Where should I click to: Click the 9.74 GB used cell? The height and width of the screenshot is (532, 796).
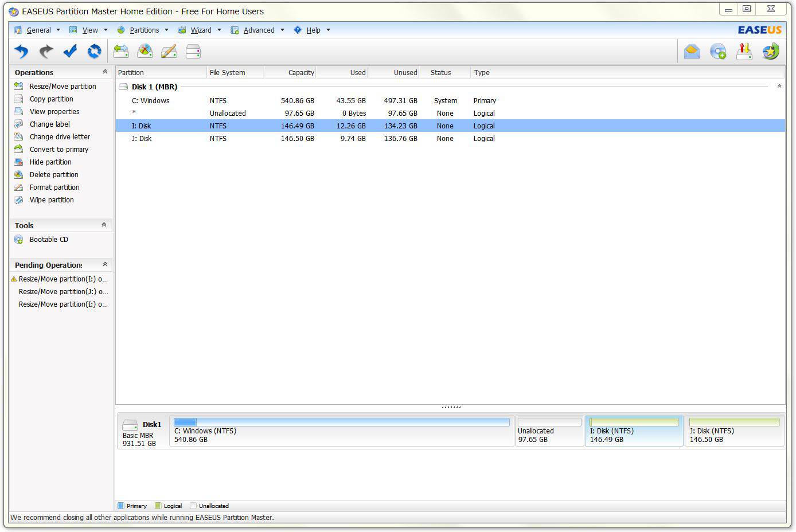click(x=353, y=139)
